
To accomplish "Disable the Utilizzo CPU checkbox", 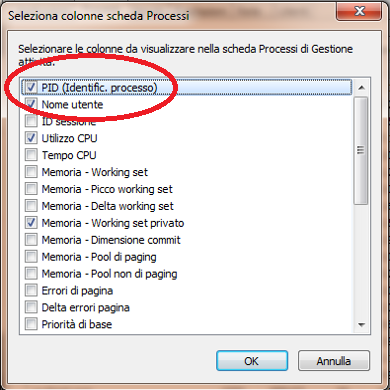I will (x=31, y=138).
